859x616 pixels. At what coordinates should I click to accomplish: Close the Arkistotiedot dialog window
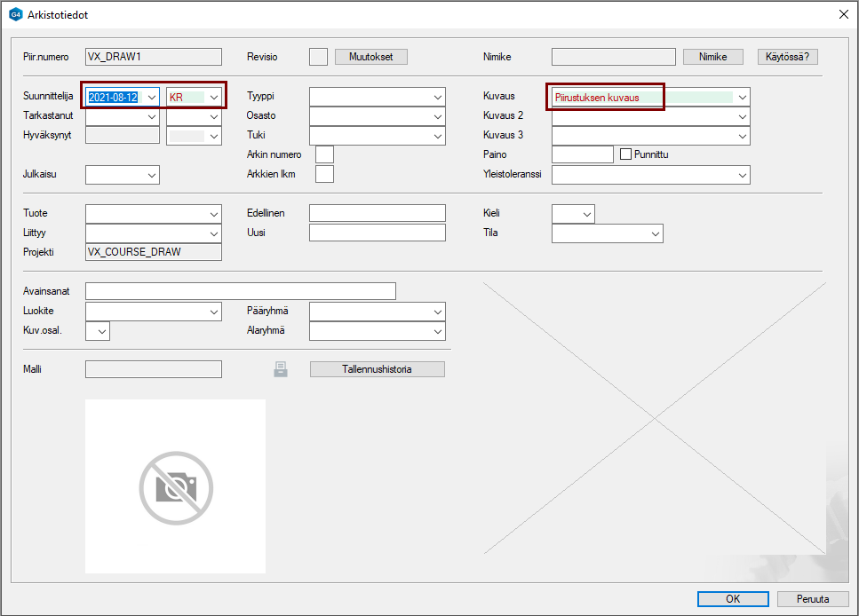(842, 14)
